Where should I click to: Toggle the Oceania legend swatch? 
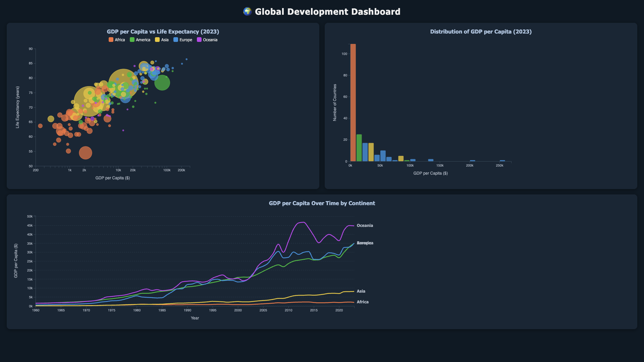199,40
